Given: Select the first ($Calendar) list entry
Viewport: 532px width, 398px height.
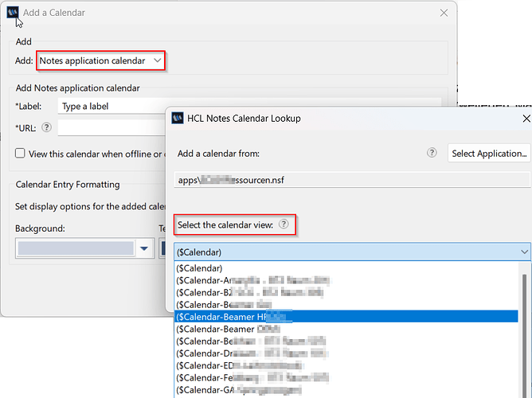Looking at the screenshot, I should coord(346,268).
